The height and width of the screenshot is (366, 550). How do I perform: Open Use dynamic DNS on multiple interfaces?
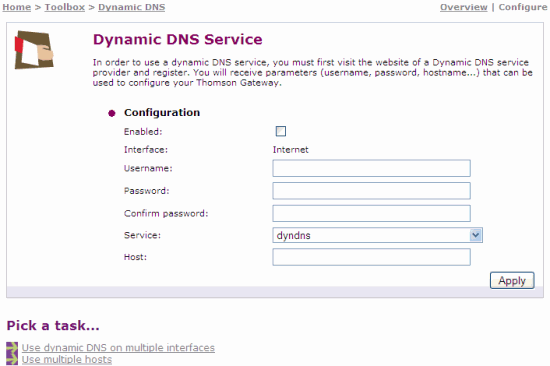[x=118, y=348]
